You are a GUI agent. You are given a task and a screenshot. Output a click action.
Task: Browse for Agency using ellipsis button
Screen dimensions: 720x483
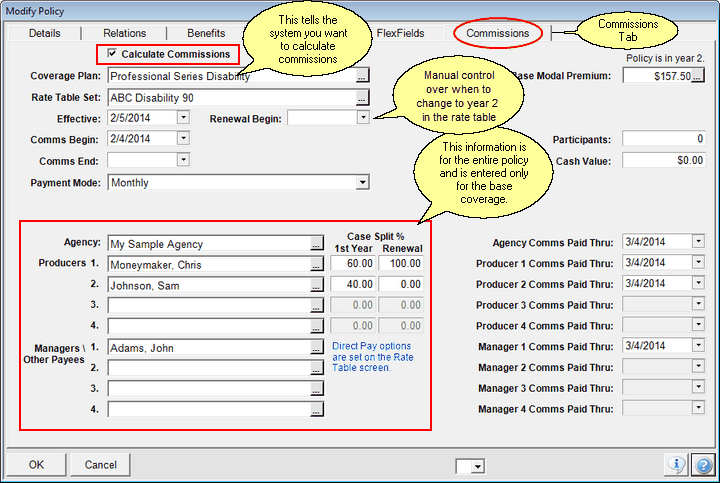[x=316, y=243]
